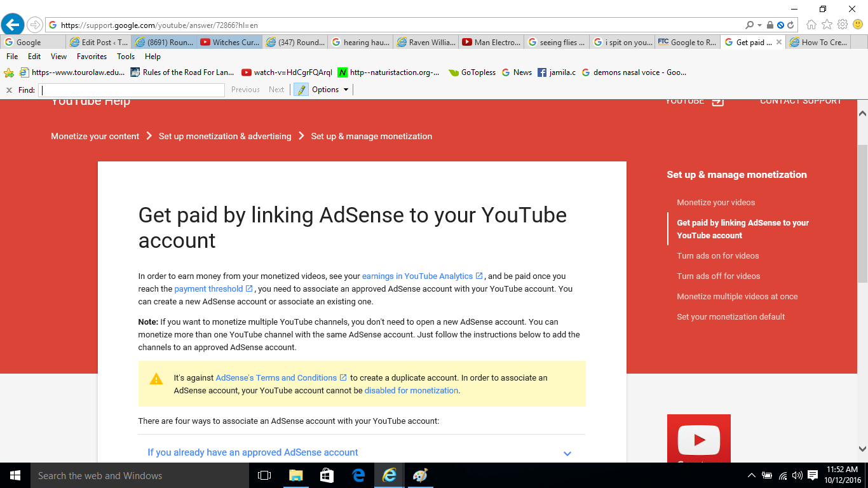Show hidden system tray icons arrow

click(752, 475)
